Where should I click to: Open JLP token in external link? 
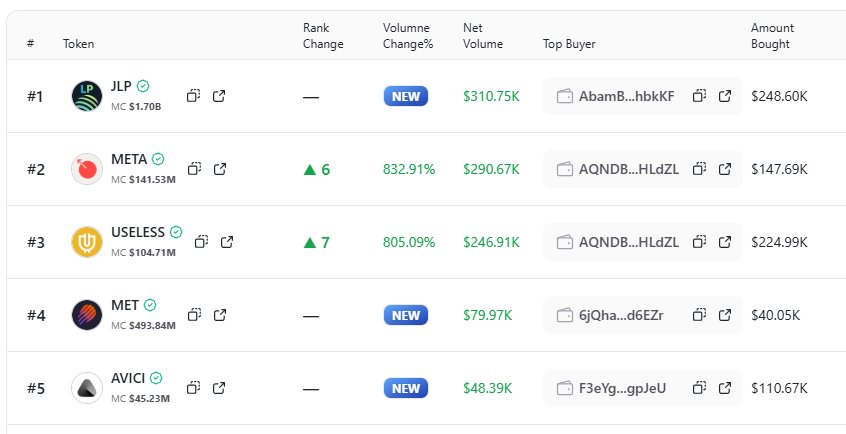point(220,96)
